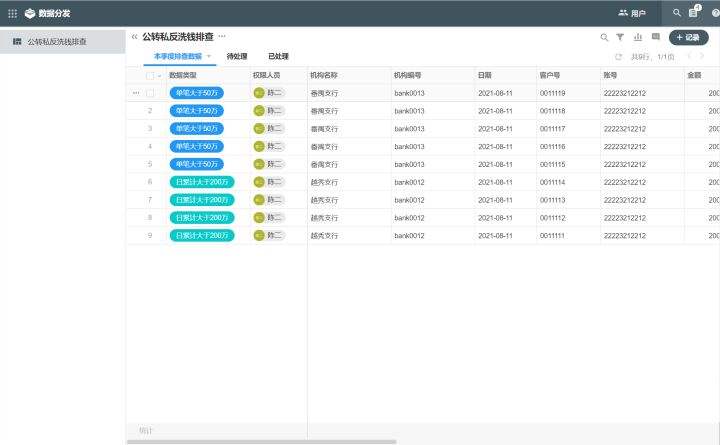Click the global search icon in top bar
The height and width of the screenshot is (445, 720).
pos(677,13)
